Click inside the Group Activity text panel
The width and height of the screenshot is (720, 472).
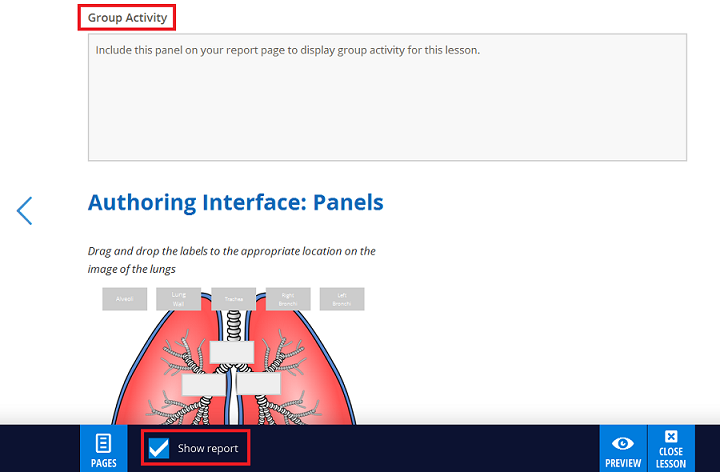(387, 110)
